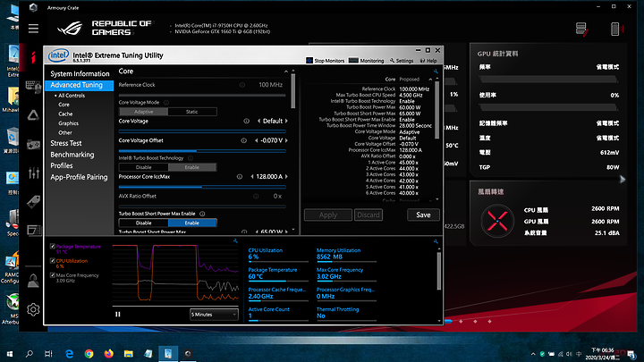Click the Apply button

(x=328, y=215)
